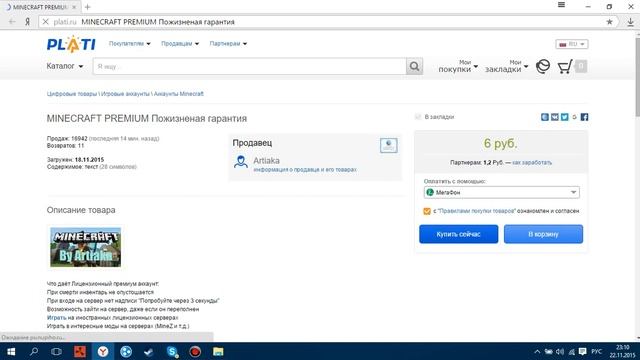Click the 'Описание товара' heading
The height and width of the screenshot is (360, 640).
81,210
